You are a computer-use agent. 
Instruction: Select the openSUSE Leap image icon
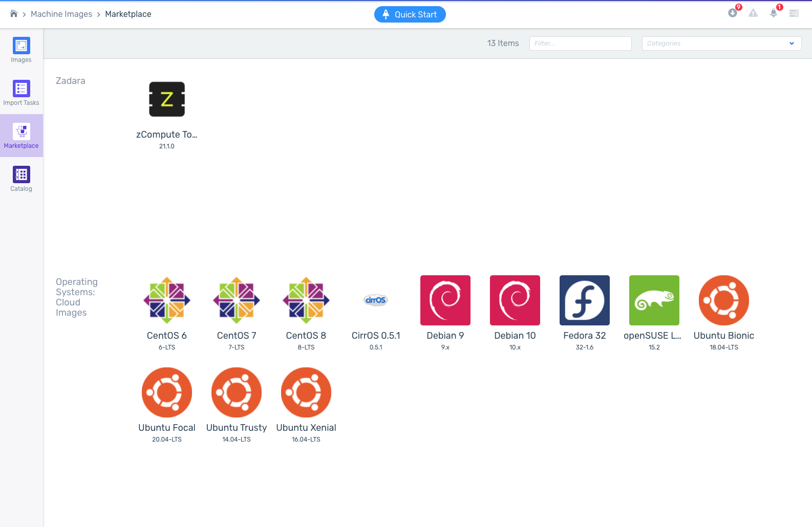(x=654, y=300)
